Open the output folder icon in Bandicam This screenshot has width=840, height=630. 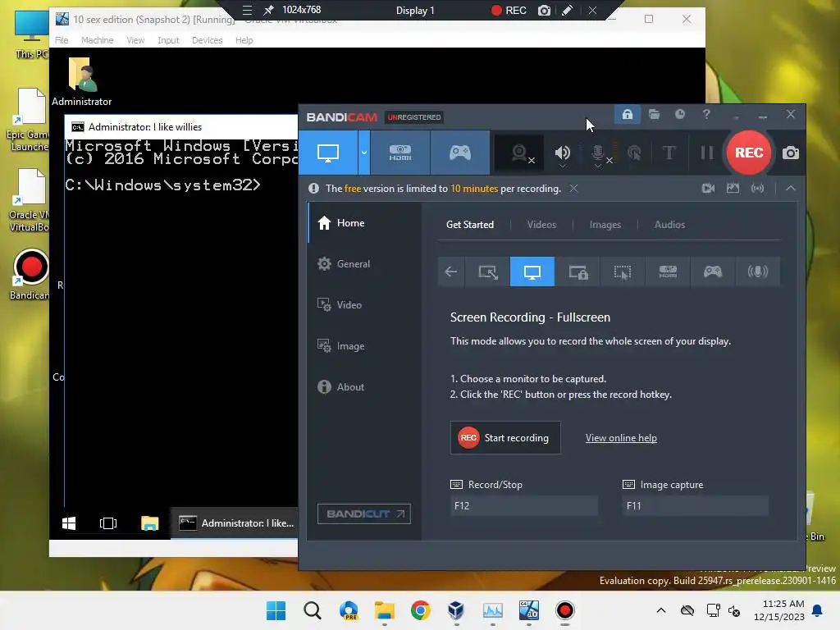coord(654,114)
